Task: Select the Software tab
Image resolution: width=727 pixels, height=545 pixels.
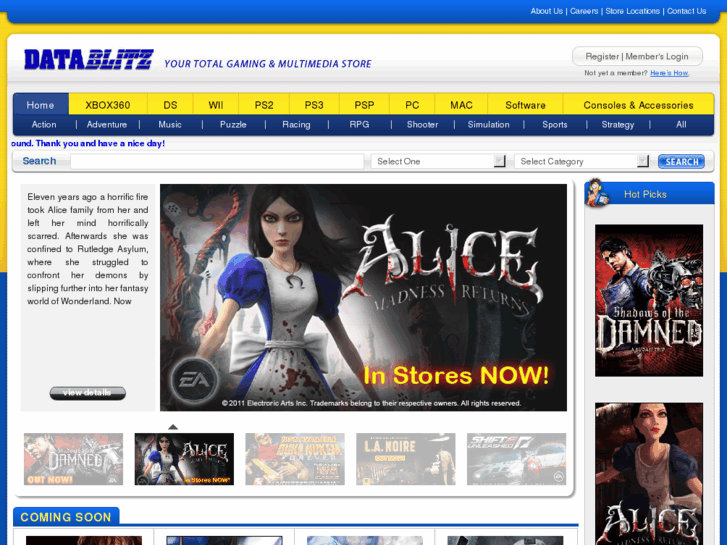Action: (525, 105)
